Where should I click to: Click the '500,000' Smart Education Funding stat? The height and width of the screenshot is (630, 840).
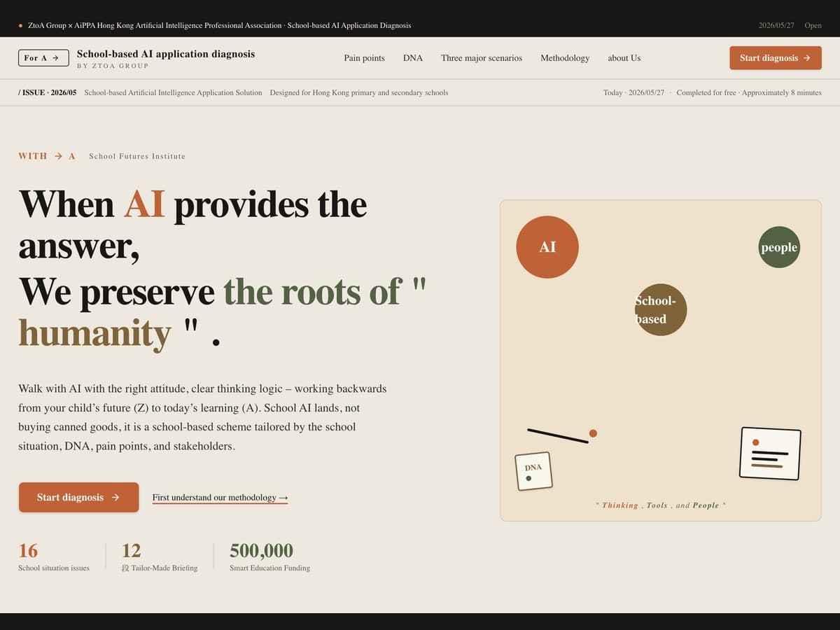[x=269, y=557]
